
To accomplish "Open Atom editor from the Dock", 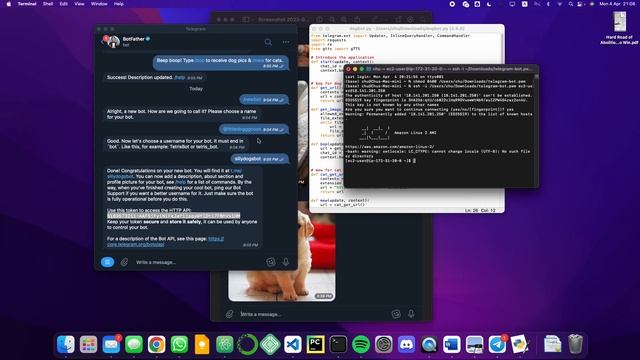I will coord(225,344).
